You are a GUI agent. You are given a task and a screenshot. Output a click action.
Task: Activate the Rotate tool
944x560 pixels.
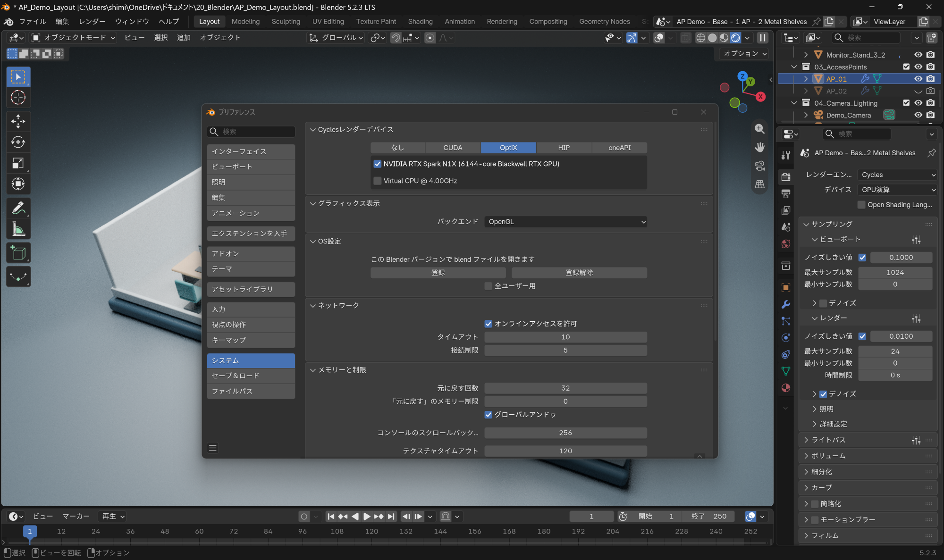coord(18,142)
